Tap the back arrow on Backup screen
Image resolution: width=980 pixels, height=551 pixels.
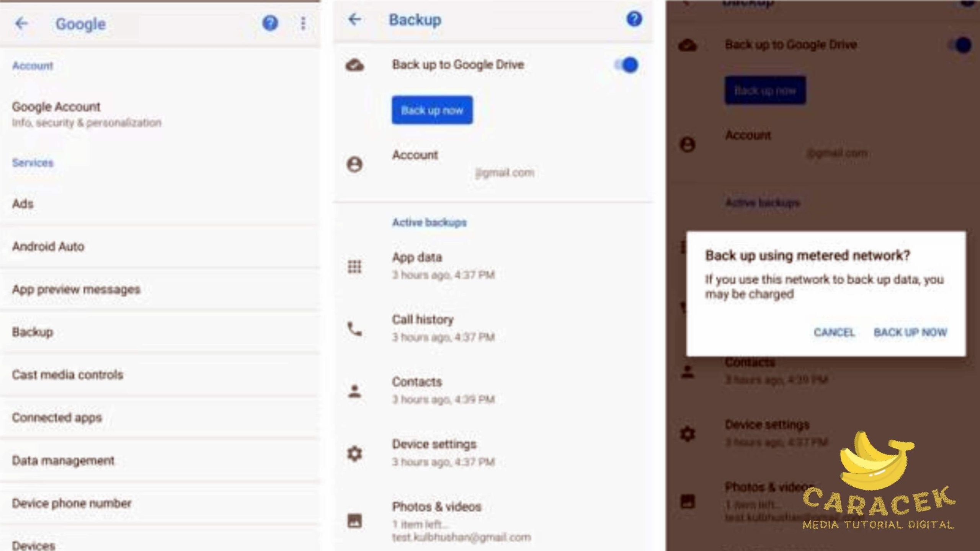355,19
